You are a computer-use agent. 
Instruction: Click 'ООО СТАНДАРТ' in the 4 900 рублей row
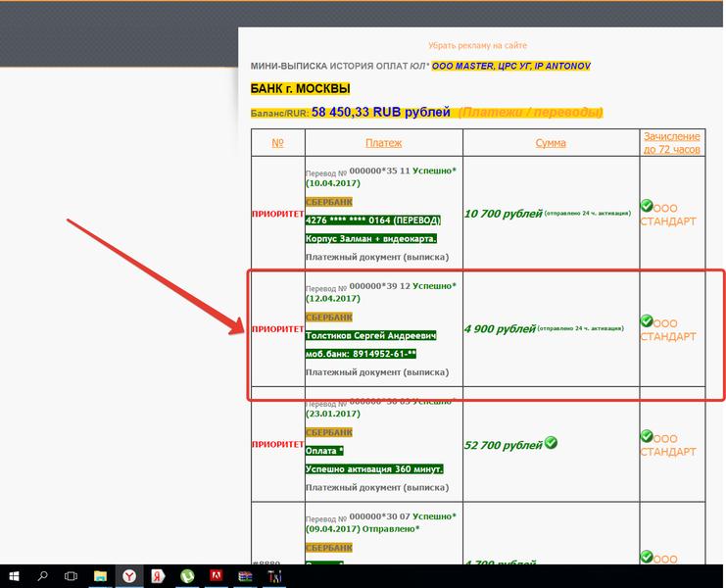coord(668,330)
